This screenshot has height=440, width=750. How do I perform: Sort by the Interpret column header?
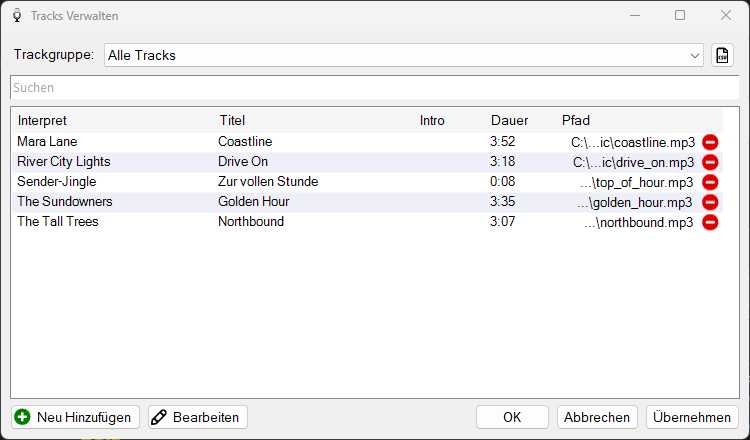pyautogui.click(x=42, y=121)
